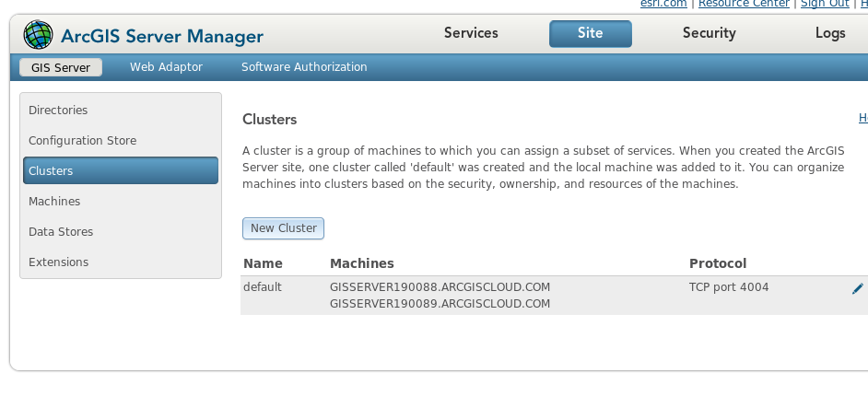Click the 'TCP port 4004' protocol cell
The width and height of the screenshot is (868, 396).
729,287
